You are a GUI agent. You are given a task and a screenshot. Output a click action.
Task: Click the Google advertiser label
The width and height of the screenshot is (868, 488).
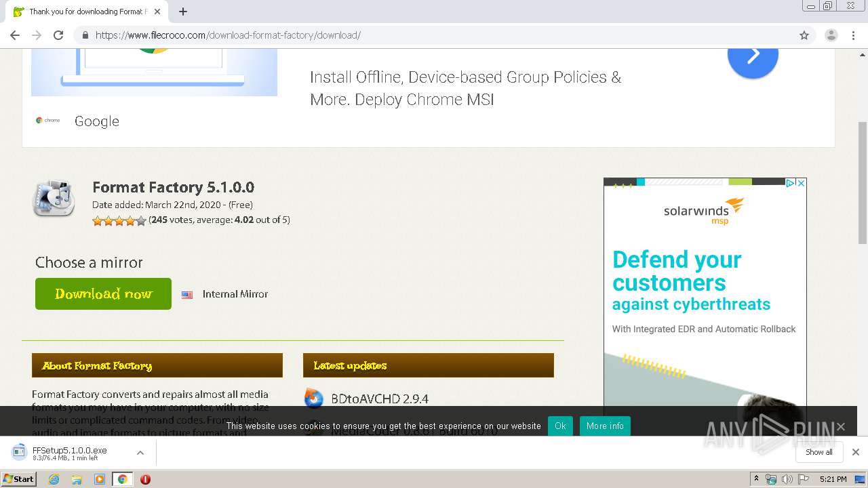click(x=97, y=121)
